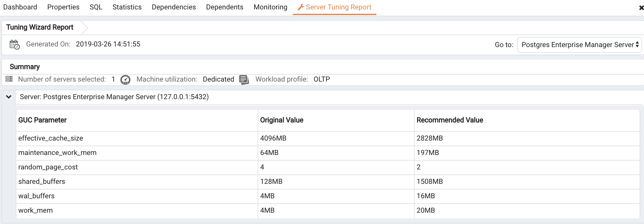Image resolution: width=644 pixels, height=224 pixels.
Task: Click the workload profile document icon
Action: pyautogui.click(x=244, y=80)
